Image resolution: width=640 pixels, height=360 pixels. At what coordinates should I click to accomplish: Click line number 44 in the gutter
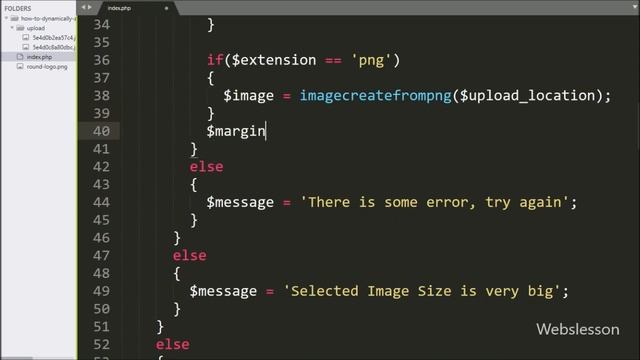101,202
